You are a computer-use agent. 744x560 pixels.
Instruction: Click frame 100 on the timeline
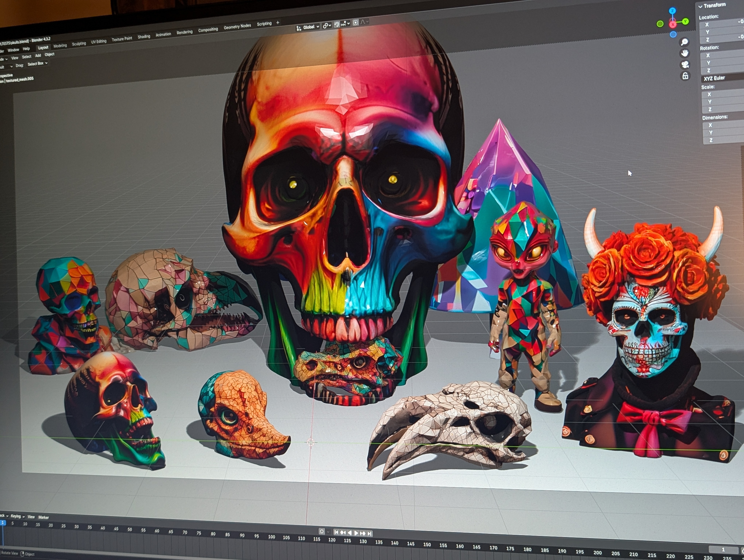pos(271,537)
